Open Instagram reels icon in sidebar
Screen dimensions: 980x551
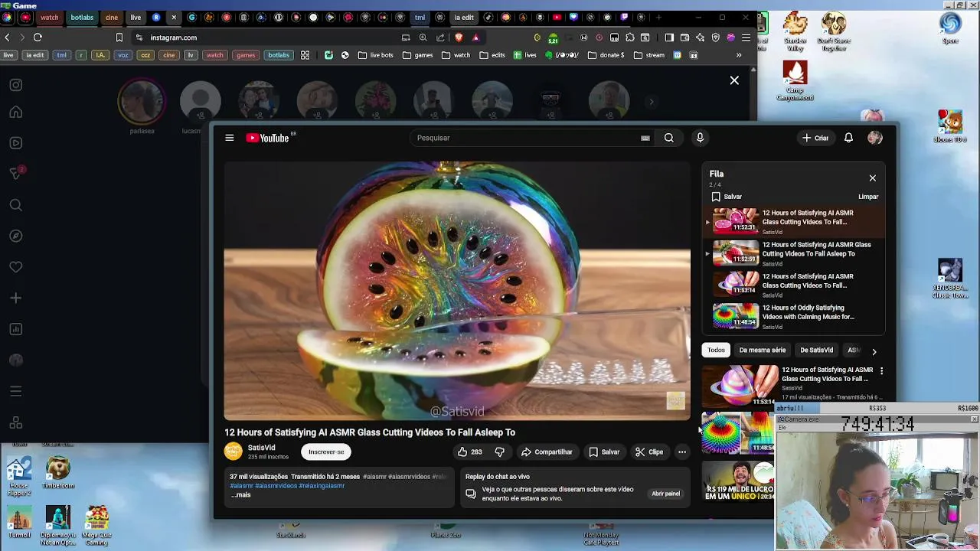click(16, 143)
